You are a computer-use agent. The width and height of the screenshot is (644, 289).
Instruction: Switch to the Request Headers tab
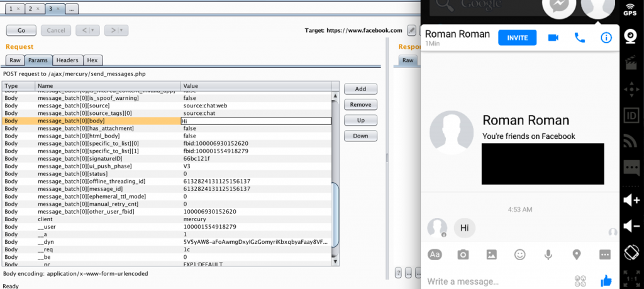pyautogui.click(x=67, y=60)
